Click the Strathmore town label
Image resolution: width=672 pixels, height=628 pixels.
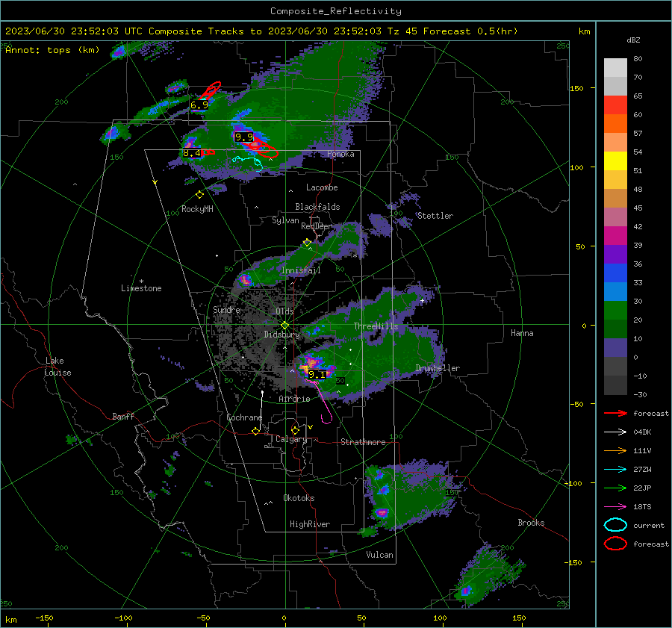363,442
